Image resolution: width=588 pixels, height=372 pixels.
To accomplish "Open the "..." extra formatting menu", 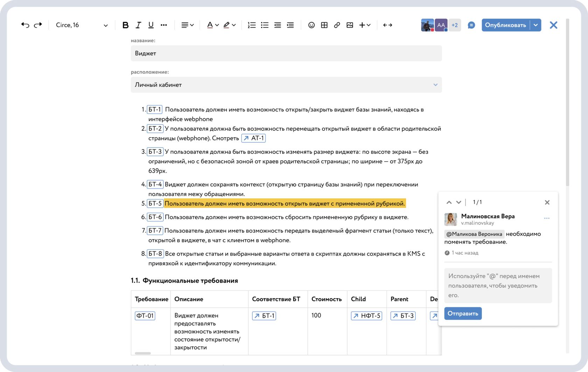I will (x=164, y=25).
